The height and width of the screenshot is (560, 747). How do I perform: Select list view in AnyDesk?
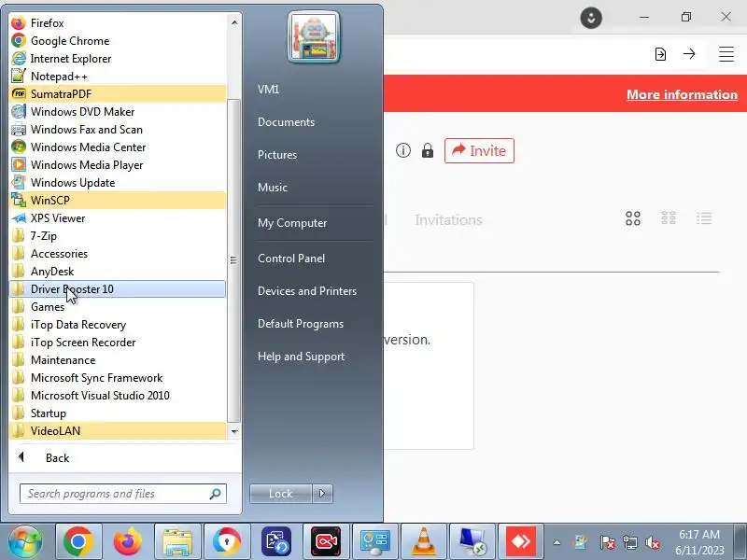(704, 218)
